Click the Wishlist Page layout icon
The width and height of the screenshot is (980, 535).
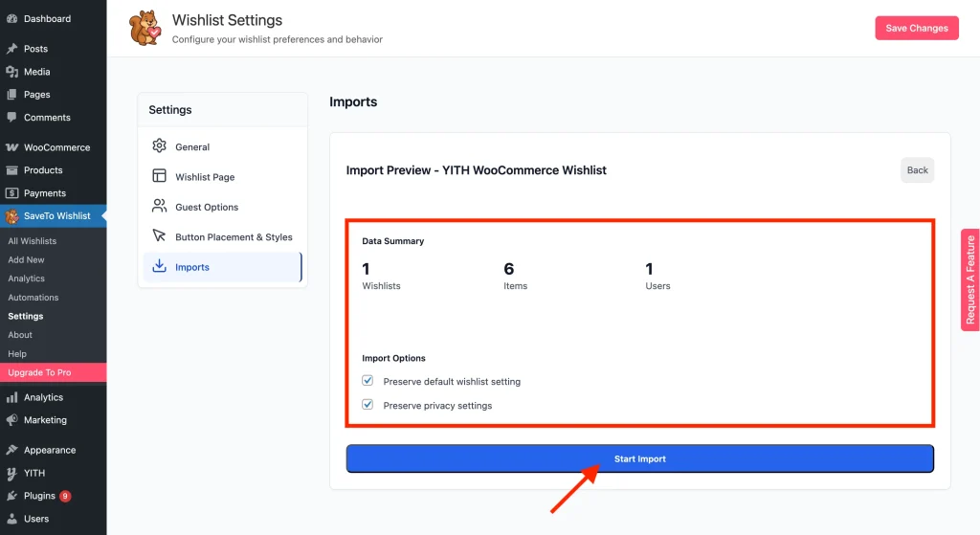pyautogui.click(x=160, y=176)
